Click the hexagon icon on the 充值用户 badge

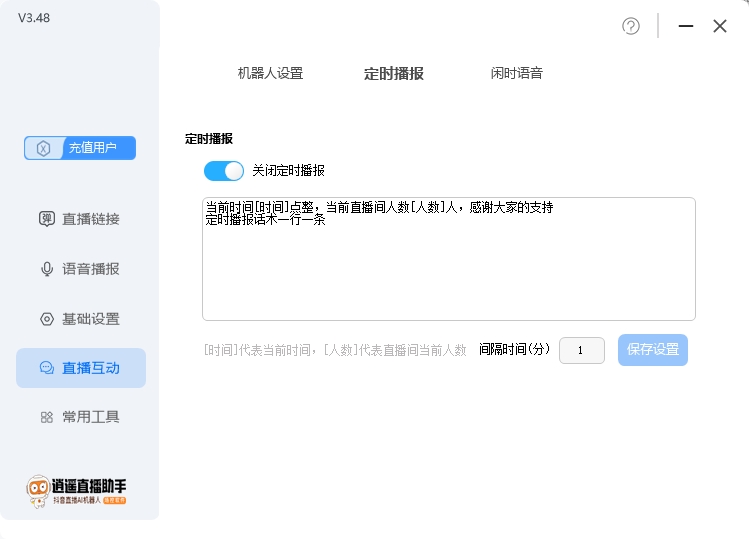(x=43, y=148)
